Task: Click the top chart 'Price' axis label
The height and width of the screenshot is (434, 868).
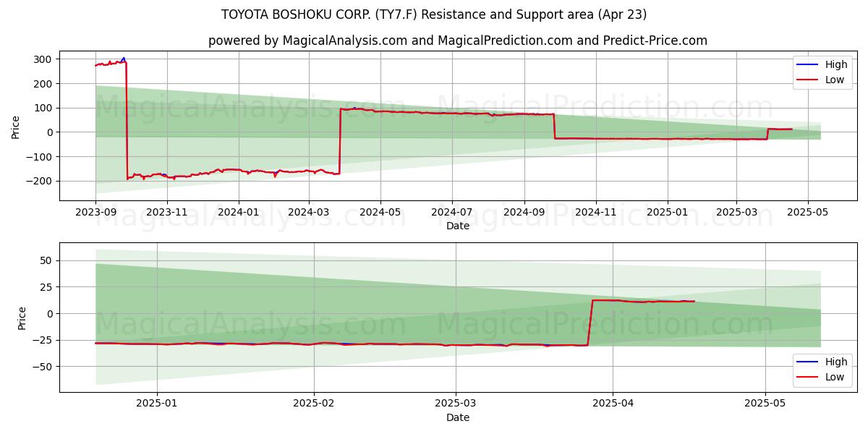Action: (x=16, y=126)
